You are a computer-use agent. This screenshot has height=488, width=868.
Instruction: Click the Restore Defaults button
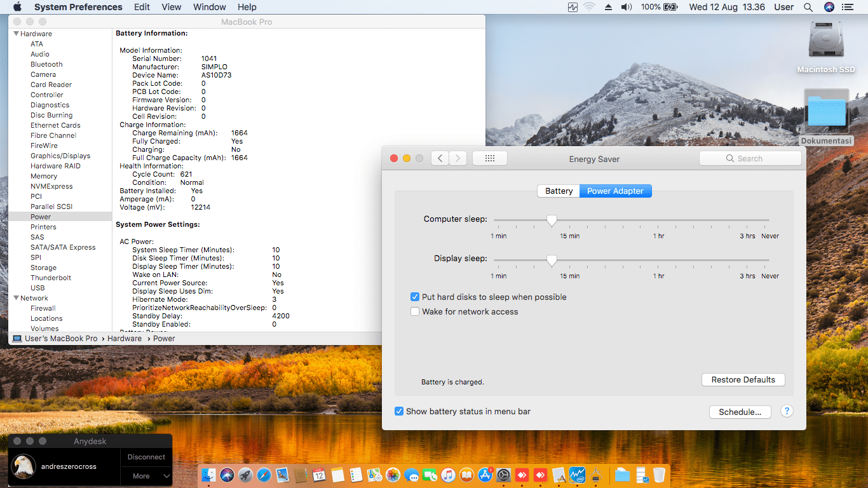743,379
